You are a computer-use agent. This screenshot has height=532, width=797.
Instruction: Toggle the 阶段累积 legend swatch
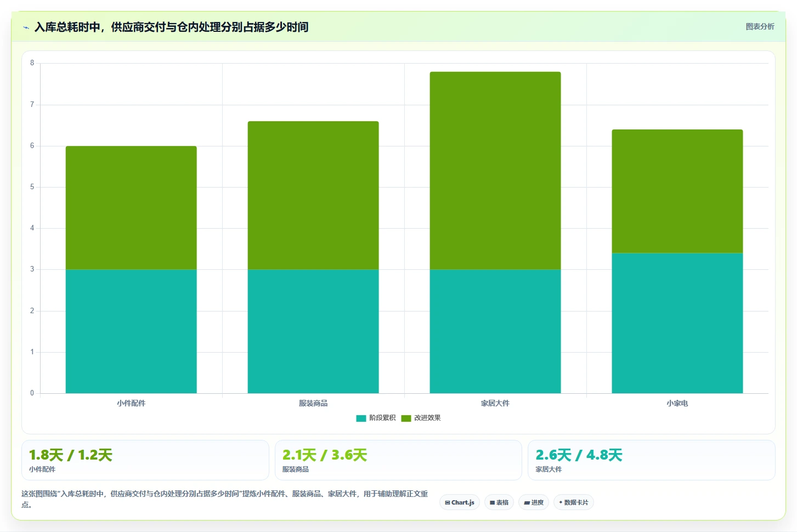[x=361, y=418]
